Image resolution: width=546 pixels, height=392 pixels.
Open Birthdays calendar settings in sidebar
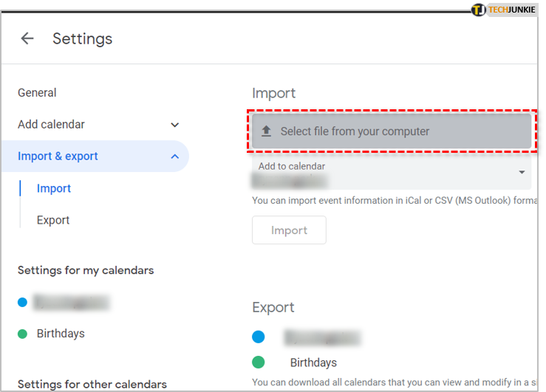(61, 334)
